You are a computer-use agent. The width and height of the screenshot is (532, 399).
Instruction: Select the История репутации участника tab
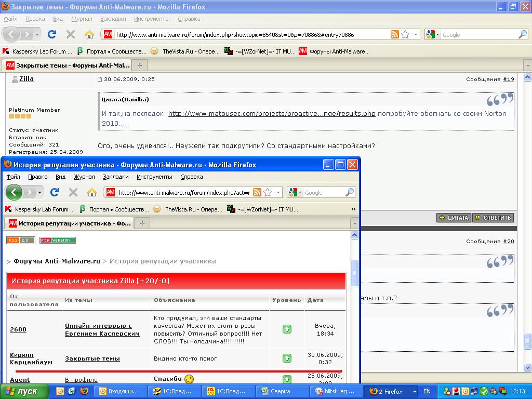[69, 223]
